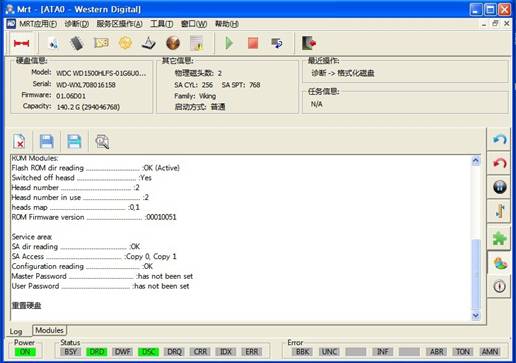Viewport: 516px width, 363px height.
Task: Click the log vertical scrollbar thumb
Action: point(476,275)
